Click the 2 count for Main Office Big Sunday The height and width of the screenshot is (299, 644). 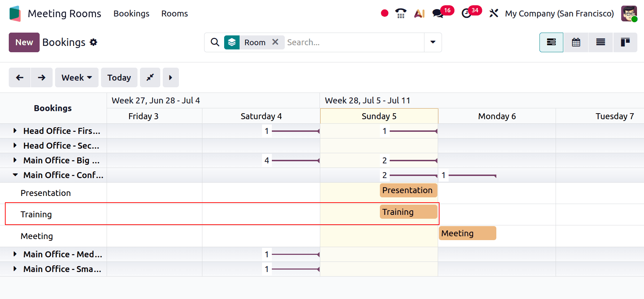tap(384, 160)
